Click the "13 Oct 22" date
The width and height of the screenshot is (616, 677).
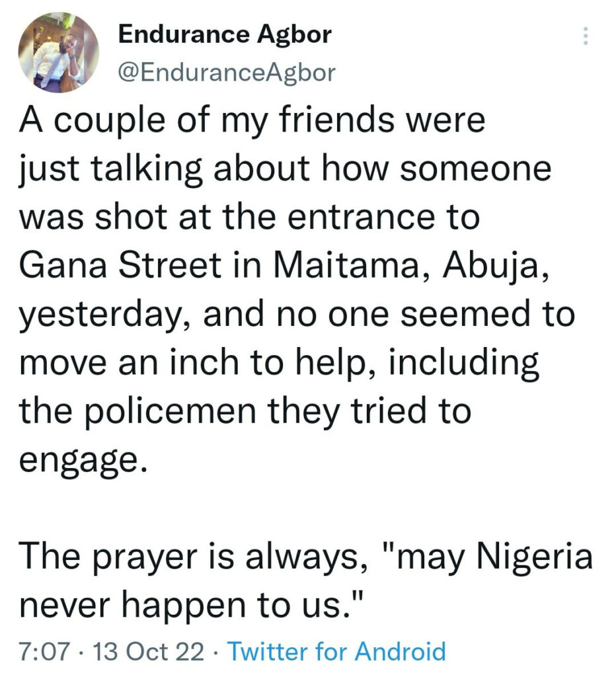[x=148, y=651]
